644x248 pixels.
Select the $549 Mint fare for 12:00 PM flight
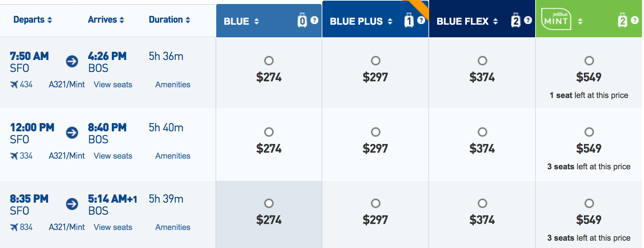(x=589, y=132)
